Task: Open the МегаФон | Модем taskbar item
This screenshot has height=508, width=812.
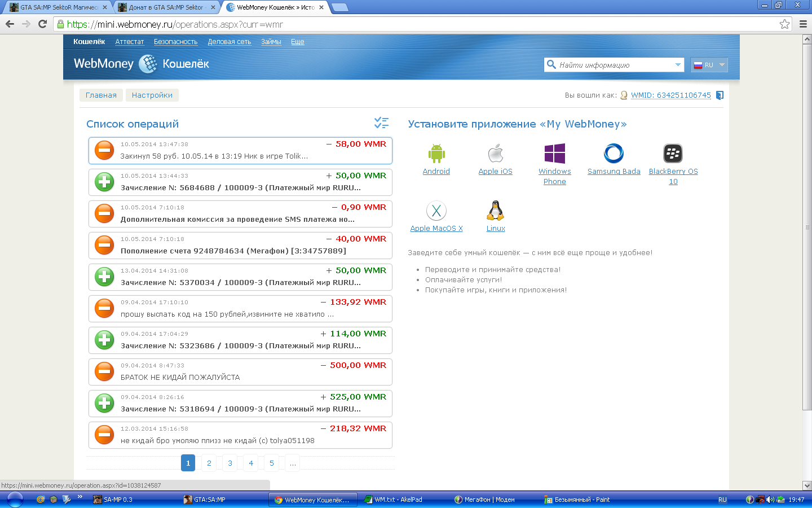Action: click(494, 500)
